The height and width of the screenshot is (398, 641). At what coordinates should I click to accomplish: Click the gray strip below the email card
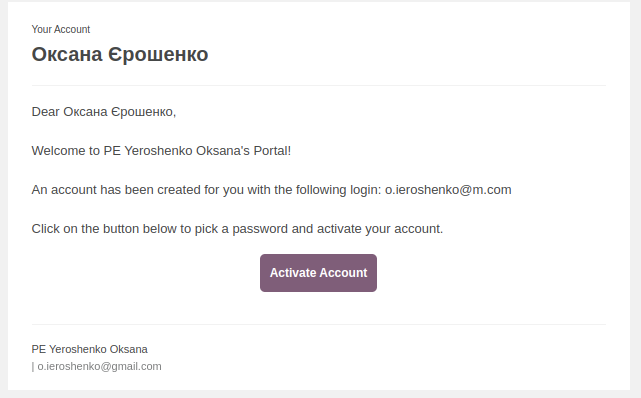[x=320, y=394]
